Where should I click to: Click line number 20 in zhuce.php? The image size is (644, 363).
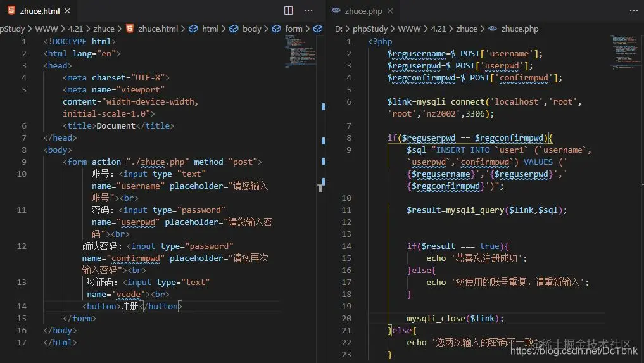tap(346, 318)
